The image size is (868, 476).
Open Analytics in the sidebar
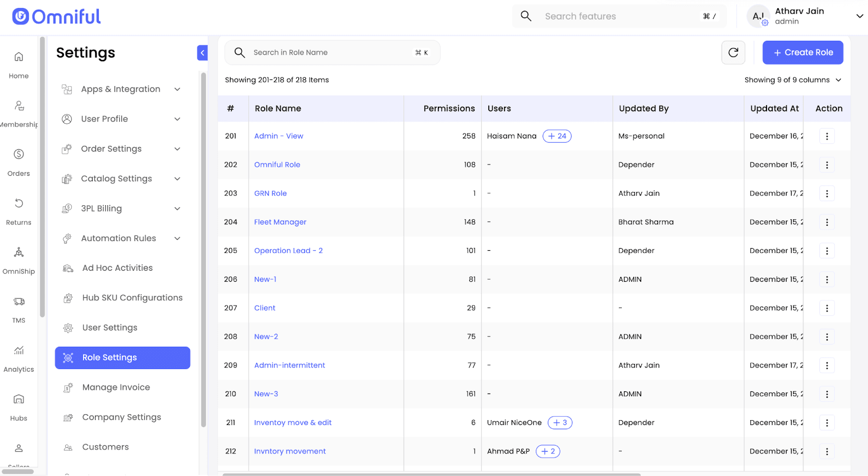[x=18, y=357]
